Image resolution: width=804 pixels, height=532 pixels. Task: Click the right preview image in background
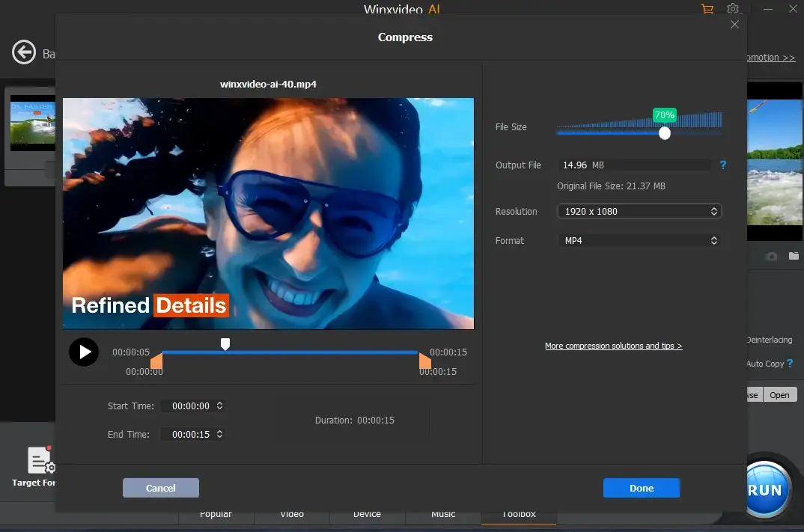pos(775,162)
